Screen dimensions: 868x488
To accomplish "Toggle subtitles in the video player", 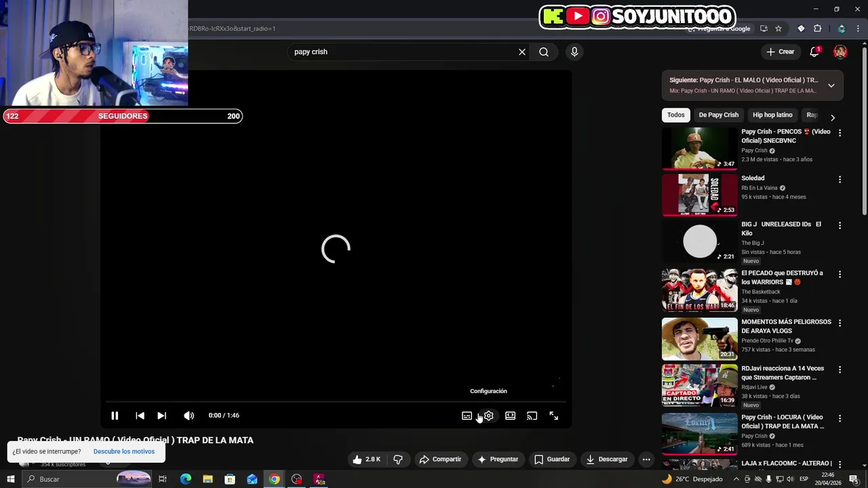I will pos(467,415).
